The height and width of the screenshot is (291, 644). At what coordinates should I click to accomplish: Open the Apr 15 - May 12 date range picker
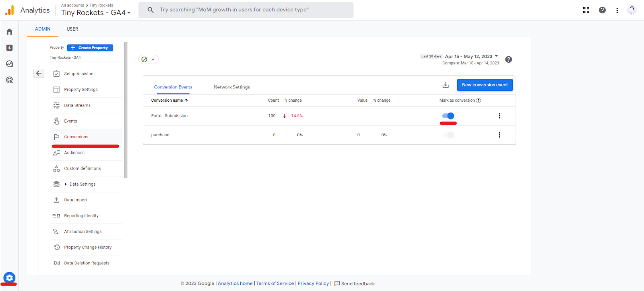point(471,56)
